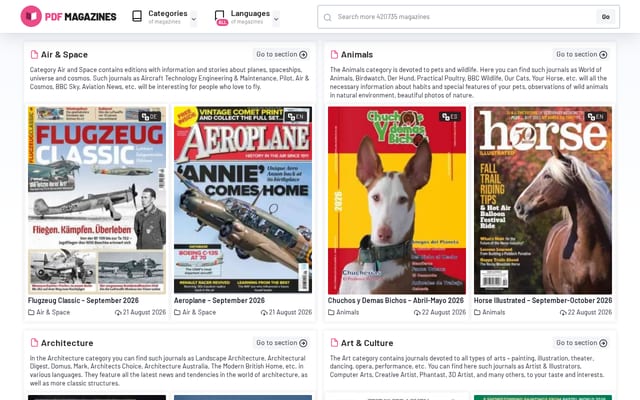Click download icon beside Aeroplane date
The image size is (640, 400).
264,313
